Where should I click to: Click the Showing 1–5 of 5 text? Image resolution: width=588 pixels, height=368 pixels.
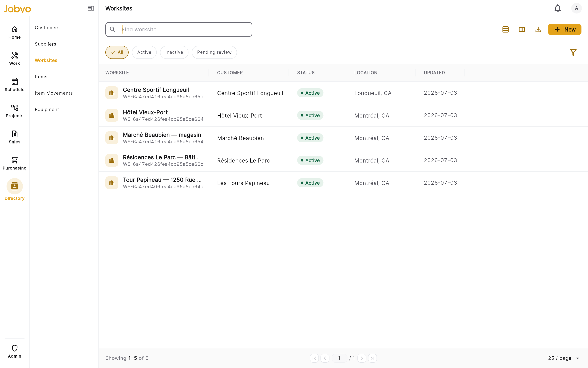click(x=127, y=358)
